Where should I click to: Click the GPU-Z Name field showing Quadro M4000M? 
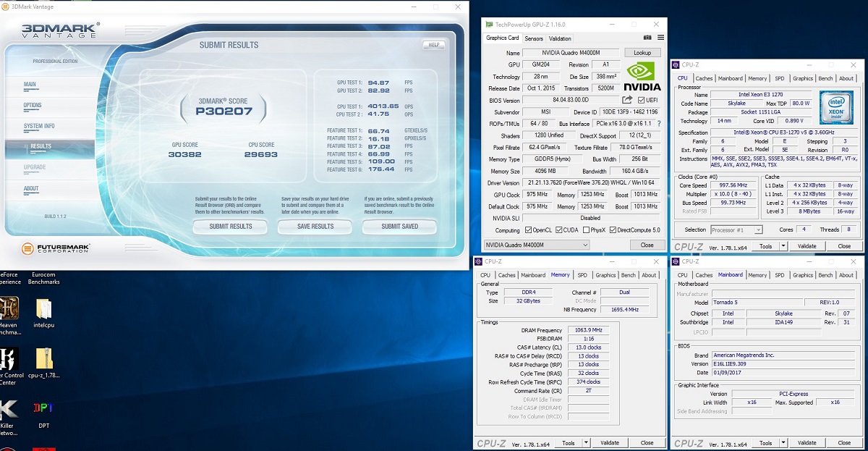[x=571, y=53]
